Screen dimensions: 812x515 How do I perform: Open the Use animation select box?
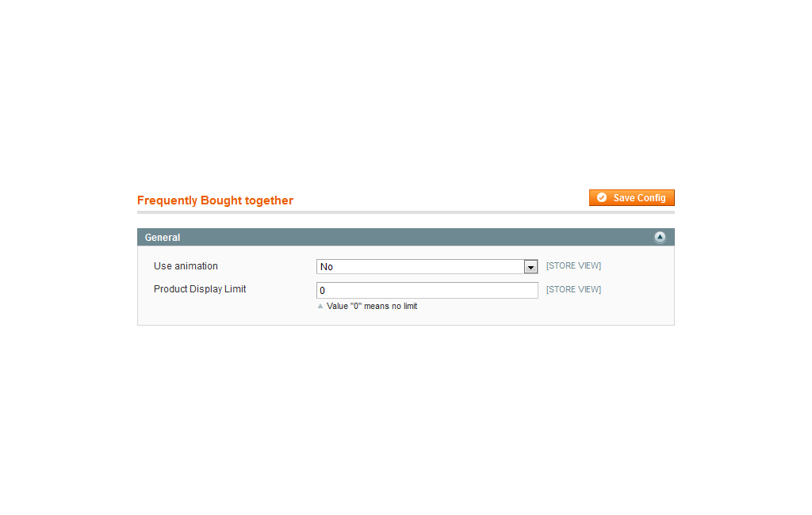tap(427, 266)
